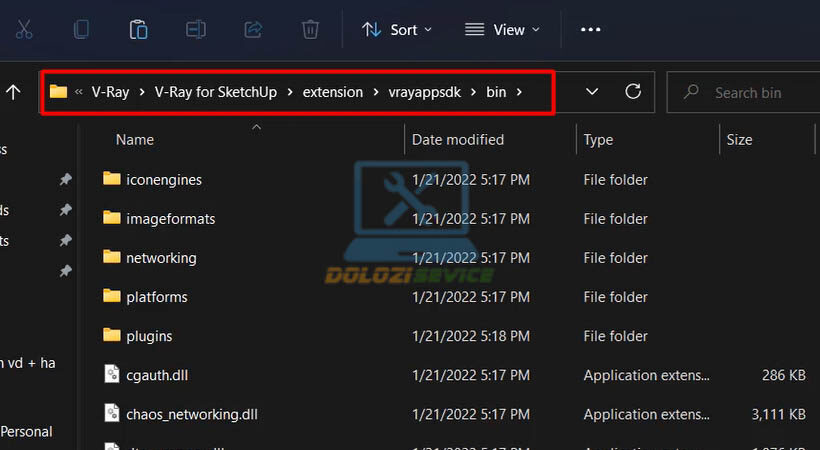Click the Search bin input field

(743, 93)
